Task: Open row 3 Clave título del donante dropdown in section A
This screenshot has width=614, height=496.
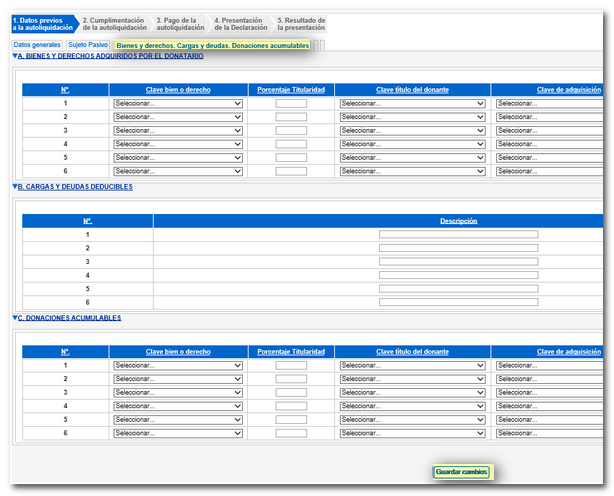Action: pos(412,130)
